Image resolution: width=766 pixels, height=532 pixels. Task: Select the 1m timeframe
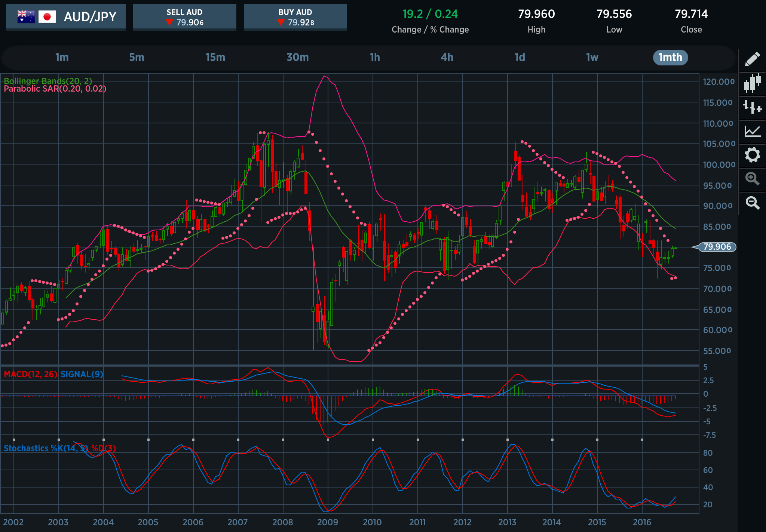coord(62,57)
